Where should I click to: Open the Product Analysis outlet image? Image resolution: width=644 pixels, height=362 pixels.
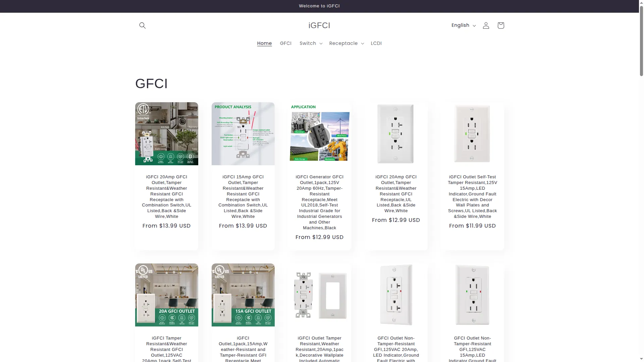[x=243, y=134]
